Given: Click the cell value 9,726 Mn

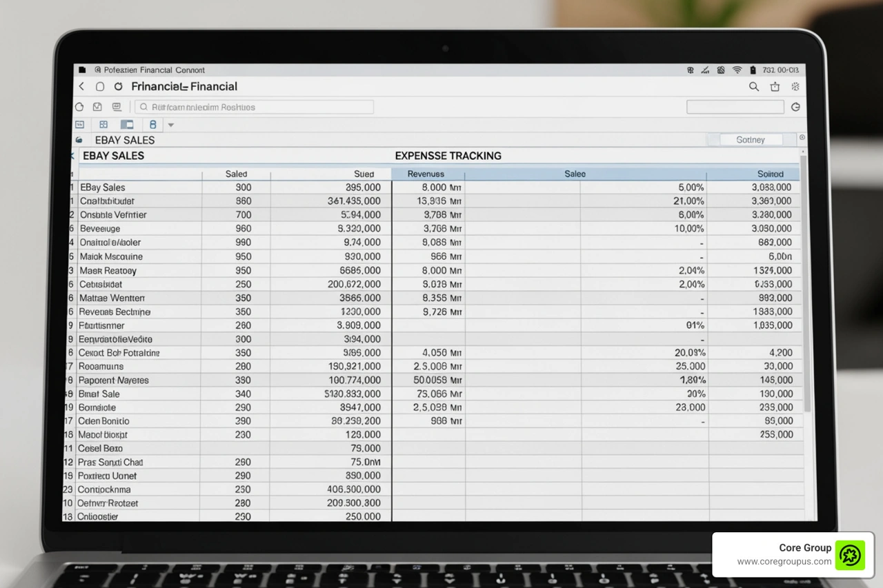Looking at the screenshot, I should click(x=441, y=312).
